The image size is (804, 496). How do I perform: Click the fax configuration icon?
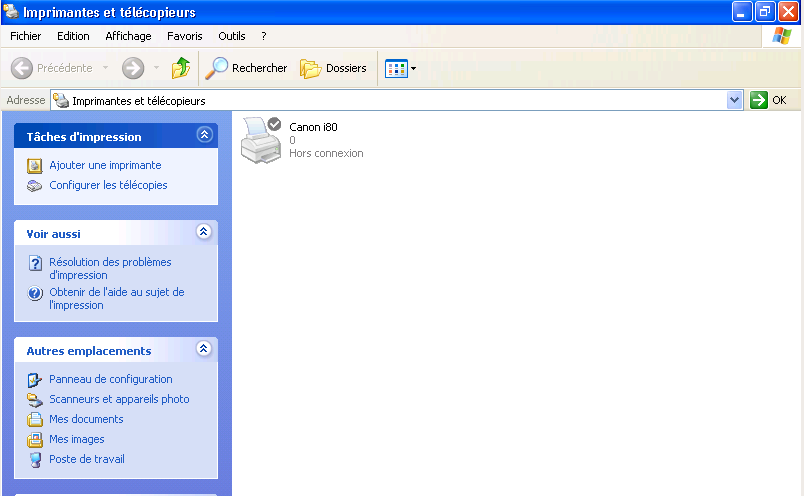pyautogui.click(x=34, y=186)
